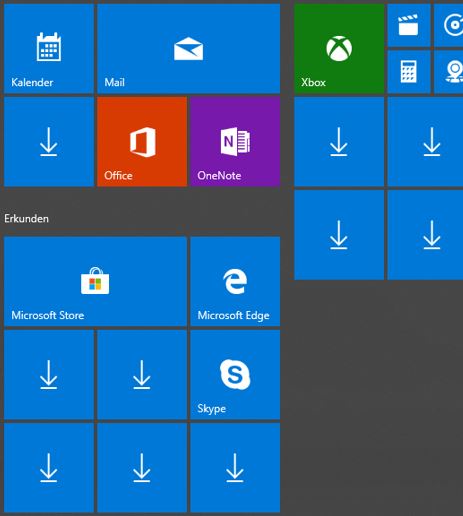
Task: Launch the green Xbox tile
Action: tap(339, 48)
